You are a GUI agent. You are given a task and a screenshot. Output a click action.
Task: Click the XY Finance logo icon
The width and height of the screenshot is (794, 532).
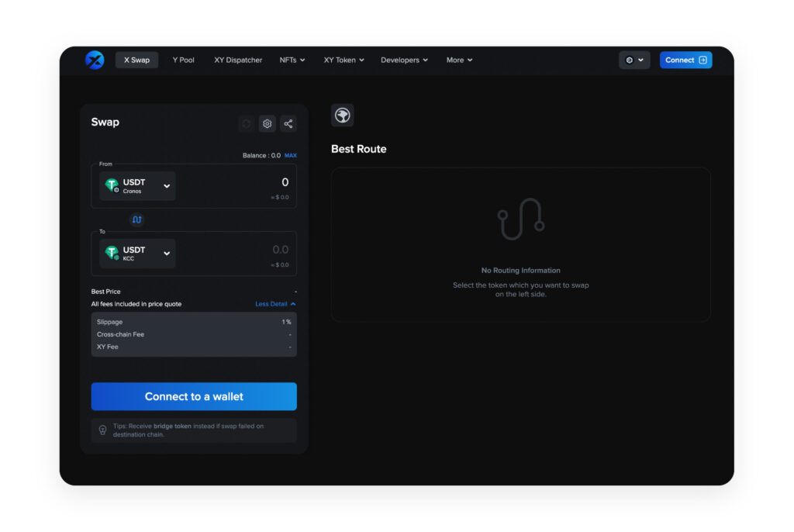point(95,60)
